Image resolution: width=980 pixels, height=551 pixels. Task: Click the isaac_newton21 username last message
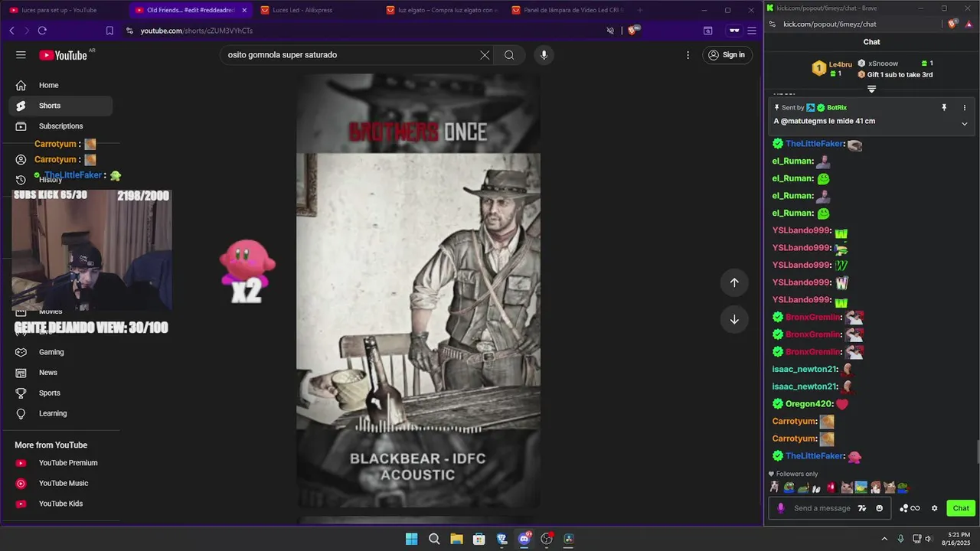(x=805, y=386)
